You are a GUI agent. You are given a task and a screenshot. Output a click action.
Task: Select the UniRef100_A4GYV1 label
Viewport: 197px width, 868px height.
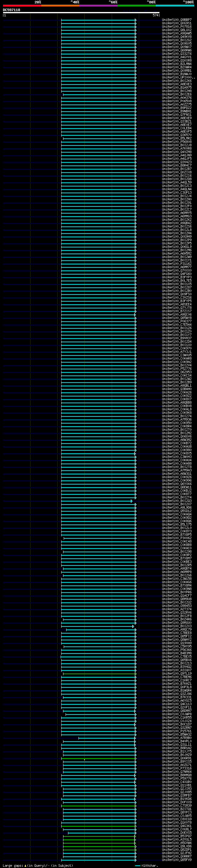(x=177, y=57)
